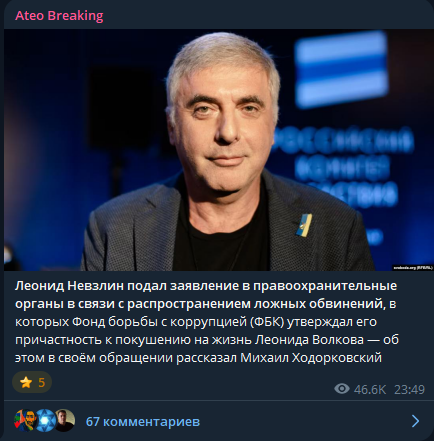This screenshot has width=434, height=441.
Task: Open the 67 комментариев link
Action: tap(143, 422)
